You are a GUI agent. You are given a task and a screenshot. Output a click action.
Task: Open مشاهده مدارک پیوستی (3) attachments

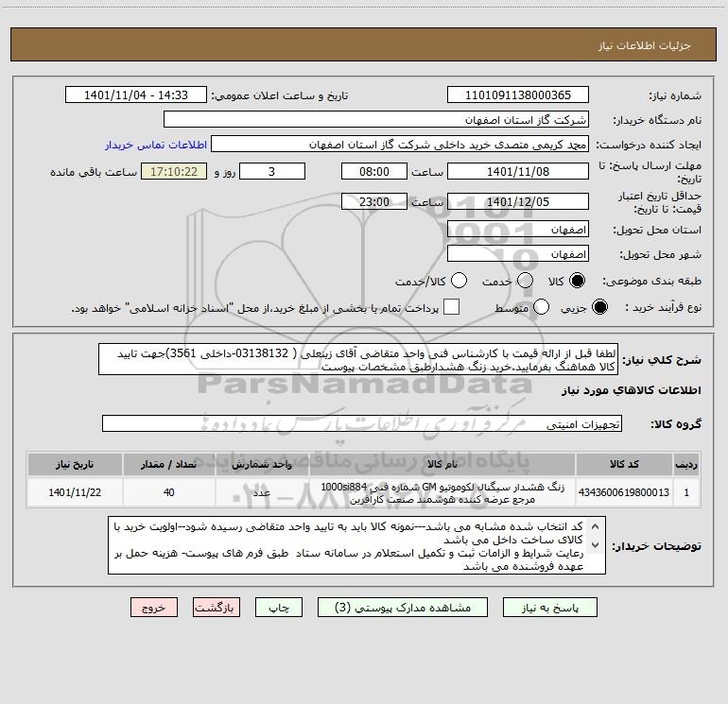tap(403, 608)
